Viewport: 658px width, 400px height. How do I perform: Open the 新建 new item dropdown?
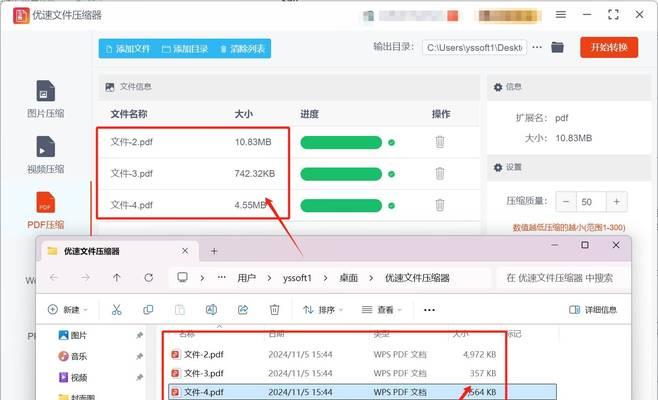click(68, 310)
